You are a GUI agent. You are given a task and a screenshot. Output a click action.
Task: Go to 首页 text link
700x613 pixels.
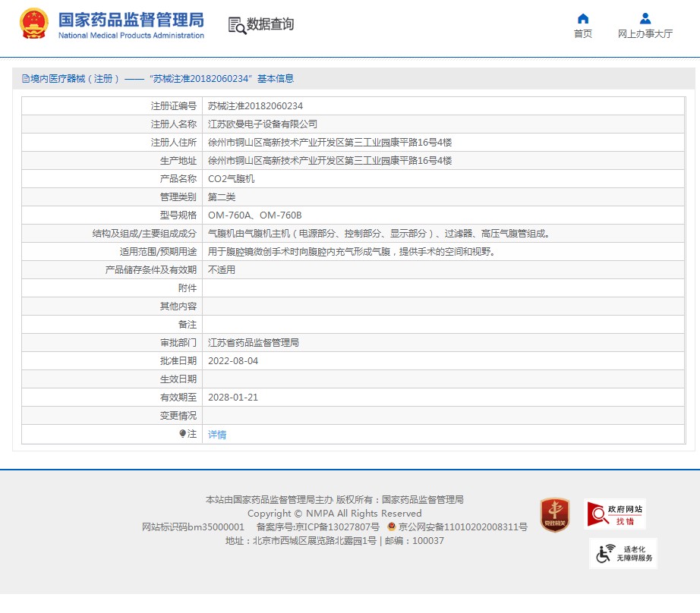[583, 34]
